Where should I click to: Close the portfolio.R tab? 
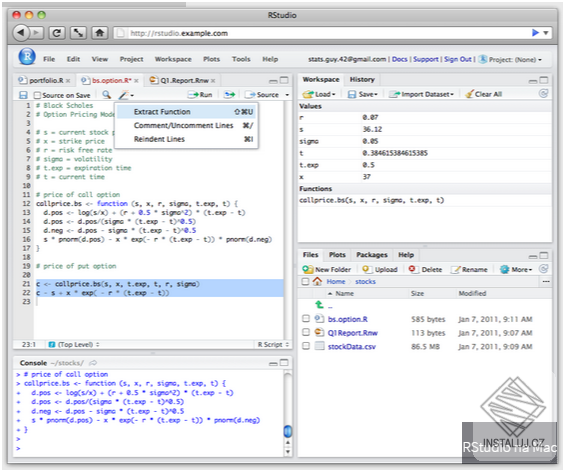coord(68,81)
